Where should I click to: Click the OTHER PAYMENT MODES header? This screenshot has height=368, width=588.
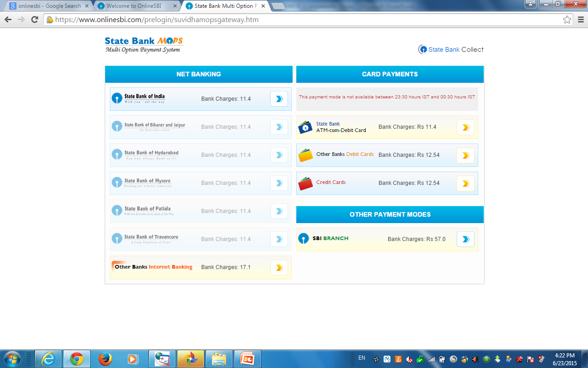click(x=390, y=214)
